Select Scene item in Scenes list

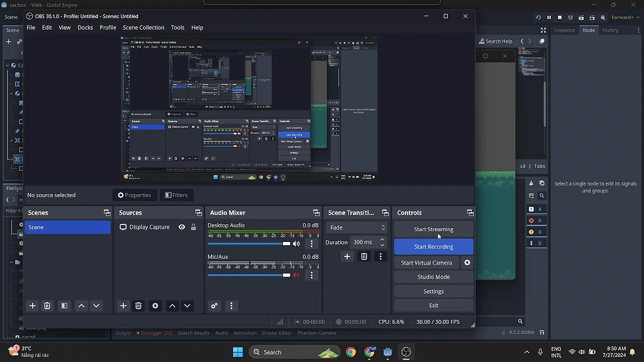(67, 228)
